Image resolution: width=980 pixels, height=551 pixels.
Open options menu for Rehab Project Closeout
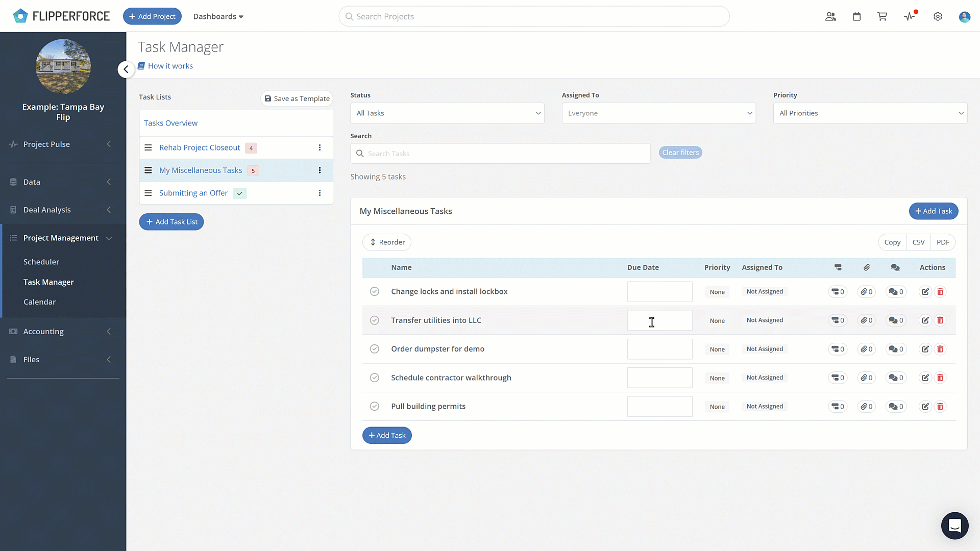pos(320,147)
